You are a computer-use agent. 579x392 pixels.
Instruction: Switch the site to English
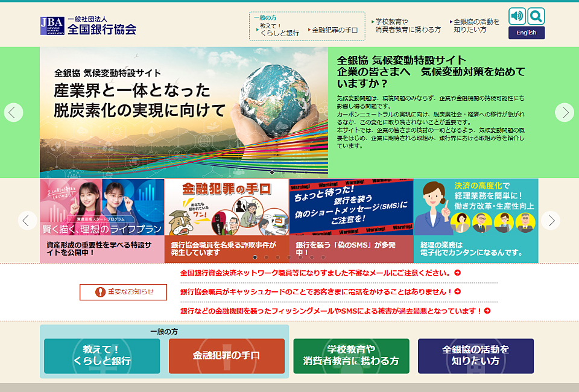(x=527, y=33)
